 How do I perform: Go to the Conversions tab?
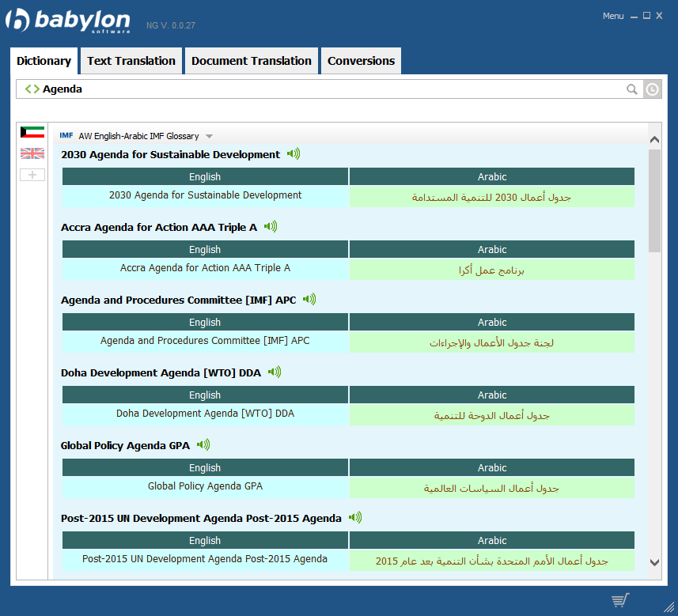click(361, 61)
